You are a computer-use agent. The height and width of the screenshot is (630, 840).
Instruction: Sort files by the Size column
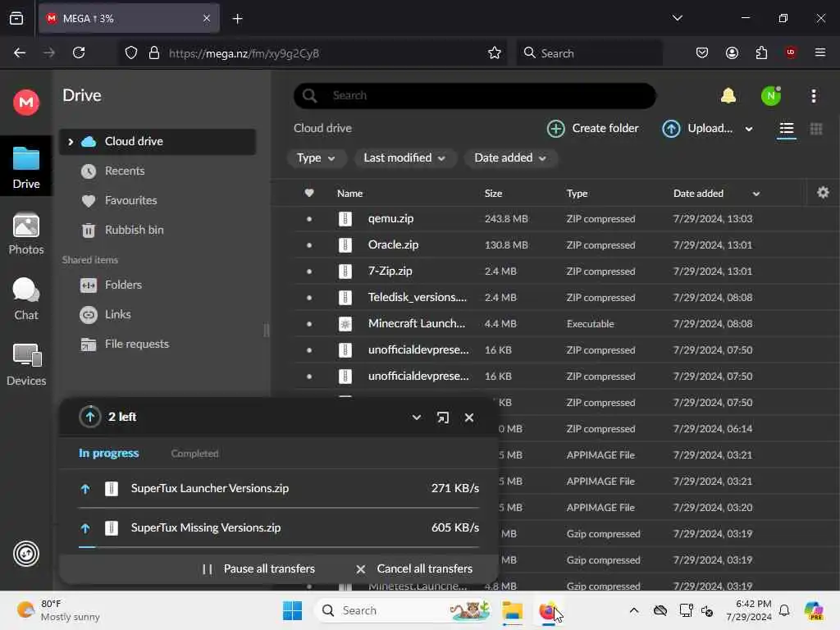pyautogui.click(x=493, y=194)
